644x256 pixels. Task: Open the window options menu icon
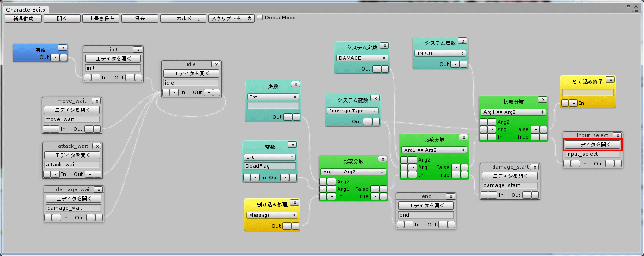pyautogui.click(x=636, y=11)
